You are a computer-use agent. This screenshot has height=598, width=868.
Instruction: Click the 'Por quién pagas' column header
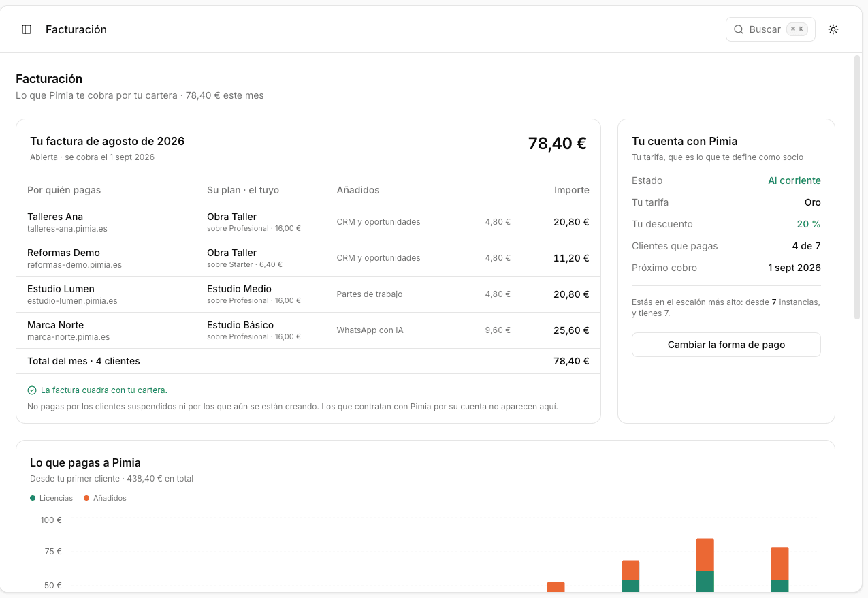tap(64, 190)
